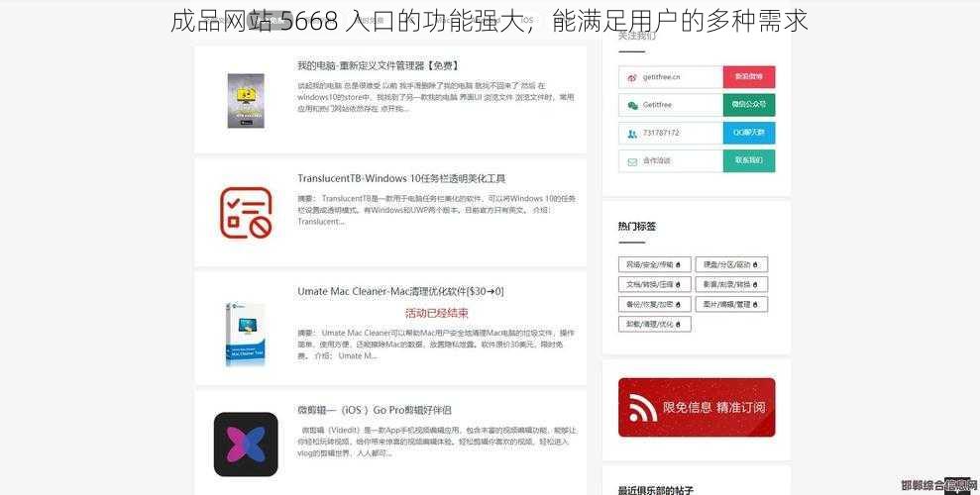Click the 热门标签 section heading
980x495 pixels.
(x=637, y=226)
